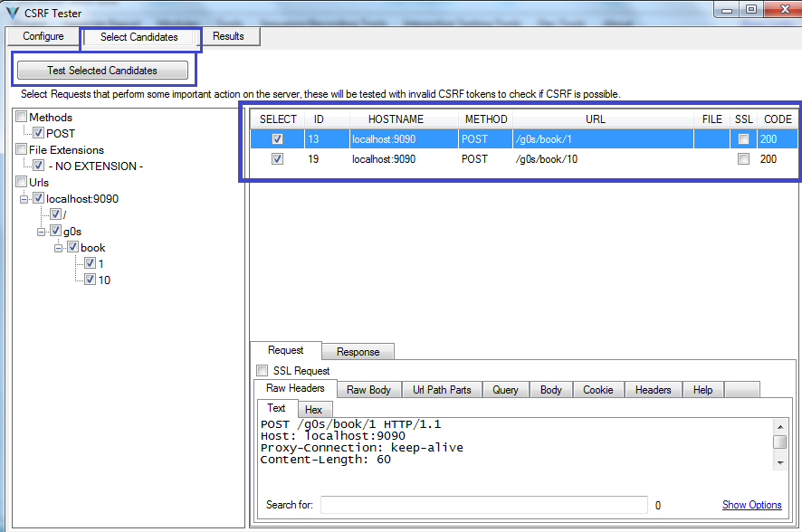Switch to the Results tab

230,36
